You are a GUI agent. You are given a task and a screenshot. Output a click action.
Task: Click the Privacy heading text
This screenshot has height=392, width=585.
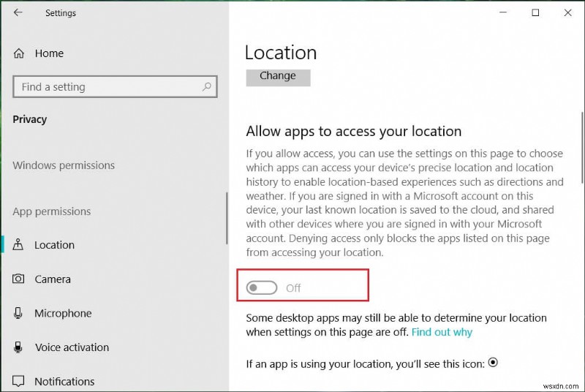pyautogui.click(x=30, y=119)
